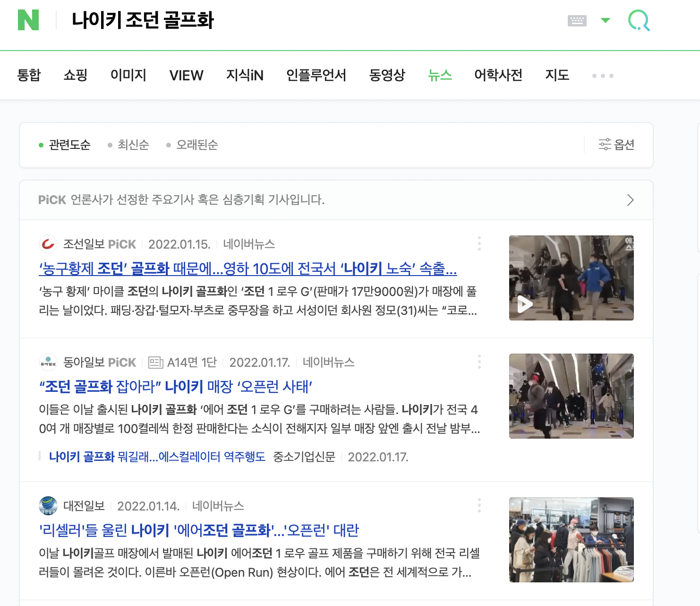The width and height of the screenshot is (700, 606).
Task: Open the 인플루언서 tab
Action: point(316,75)
